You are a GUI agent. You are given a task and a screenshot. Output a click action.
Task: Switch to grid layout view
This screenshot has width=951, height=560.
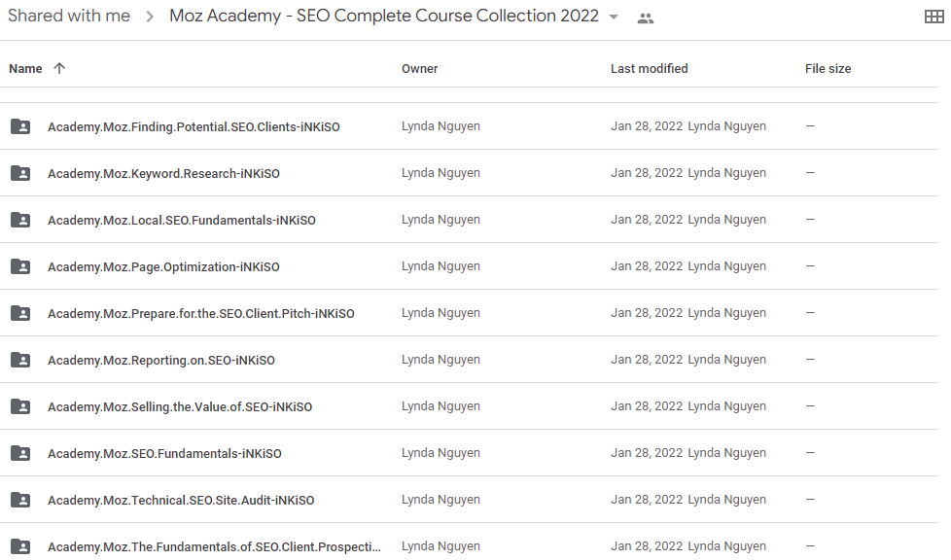(x=934, y=17)
